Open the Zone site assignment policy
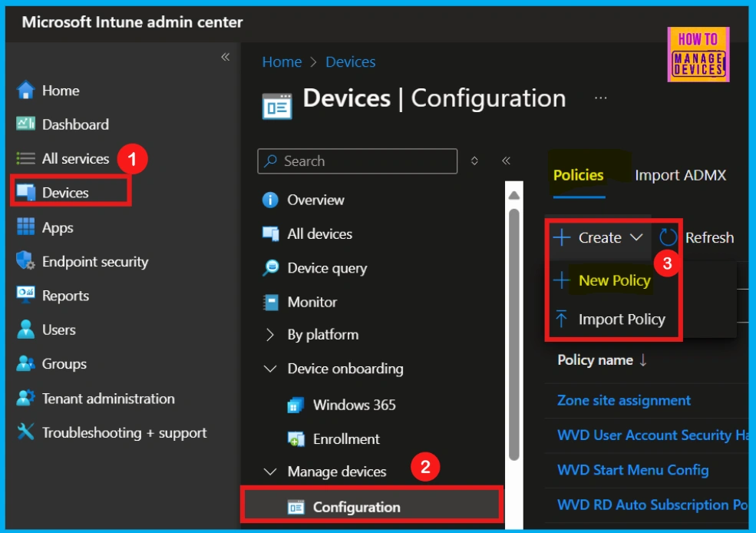The width and height of the screenshot is (756, 533). point(624,400)
